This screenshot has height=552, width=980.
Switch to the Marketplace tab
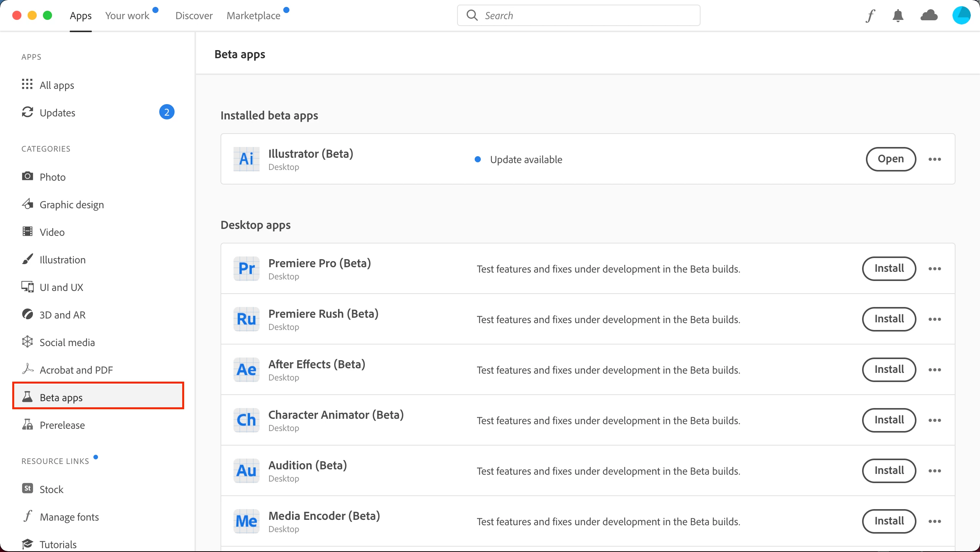click(x=253, y=16)
